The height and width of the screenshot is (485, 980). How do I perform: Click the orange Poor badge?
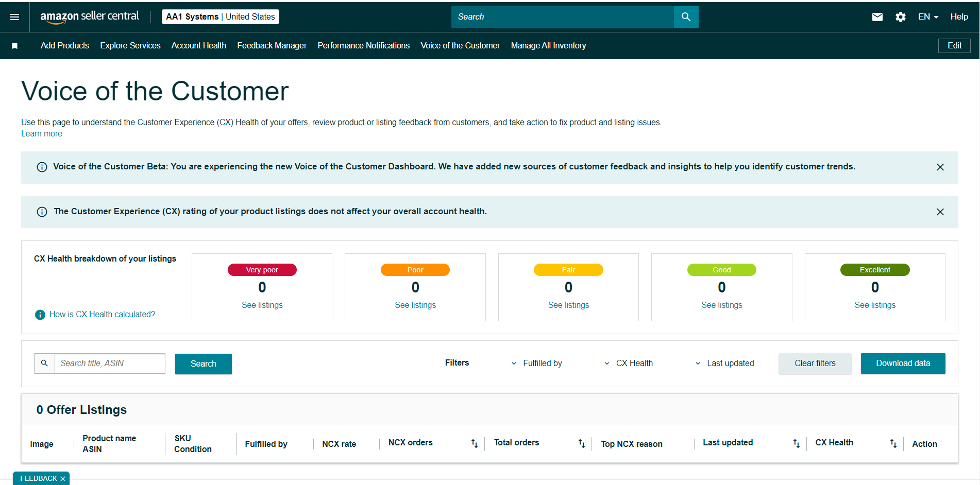coord(415,270)
